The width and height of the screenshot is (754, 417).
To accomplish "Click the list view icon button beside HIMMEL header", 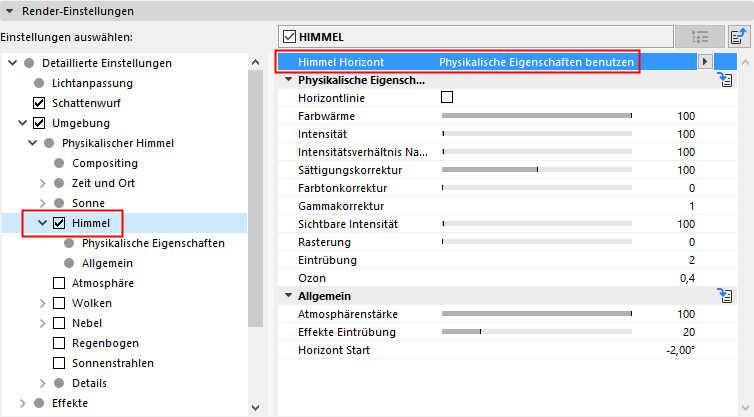I will (699, 37).
